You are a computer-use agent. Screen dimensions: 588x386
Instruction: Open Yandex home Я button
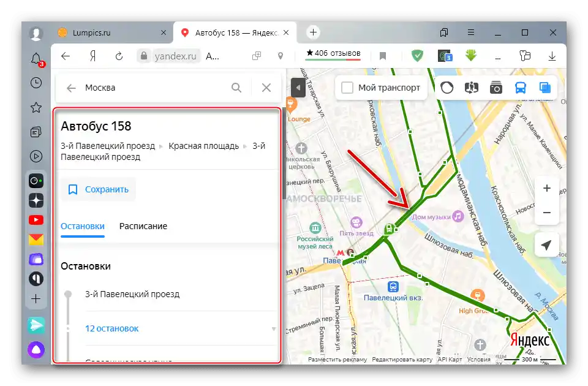pos(93,56)
